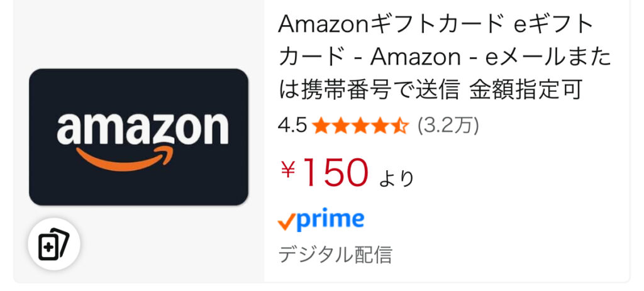The width and height of the screenshot is (644, 291).
Task: Open the (3.2万) reviews count
Action: 448,126
